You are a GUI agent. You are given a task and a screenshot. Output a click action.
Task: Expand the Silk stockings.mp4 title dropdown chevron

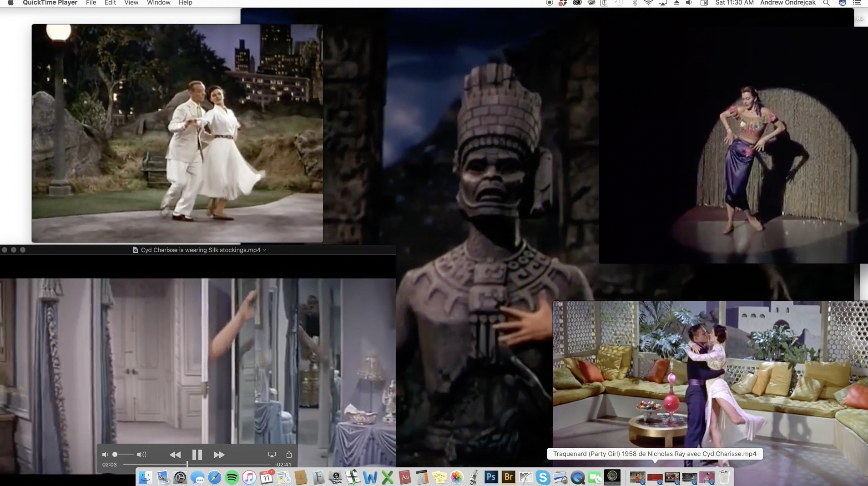click(x=264, y=250)
